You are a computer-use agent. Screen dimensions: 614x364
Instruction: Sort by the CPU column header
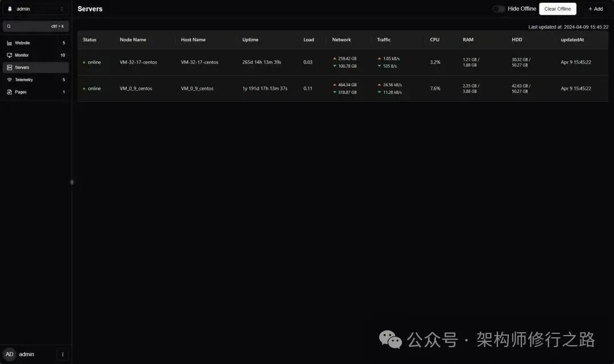click(x=435, y=40)
